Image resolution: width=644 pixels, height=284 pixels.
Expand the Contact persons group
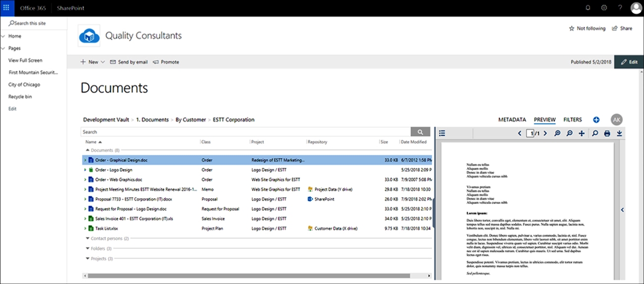pyautogui.click(x=88, y=239)
